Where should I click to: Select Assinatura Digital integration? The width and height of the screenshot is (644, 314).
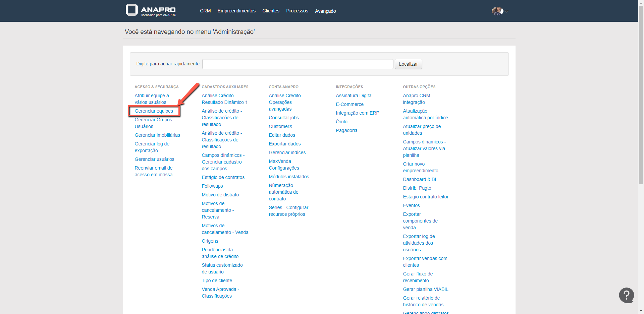tap(354, 96)
